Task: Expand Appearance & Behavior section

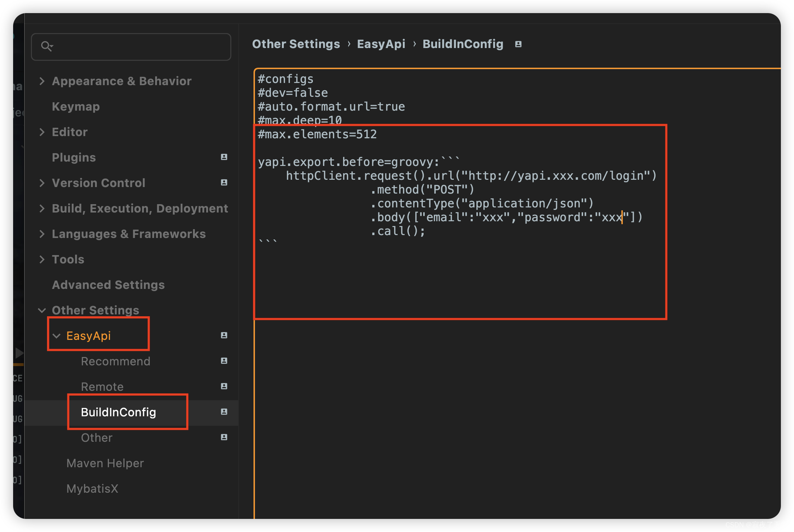Action: click(42, 81)
